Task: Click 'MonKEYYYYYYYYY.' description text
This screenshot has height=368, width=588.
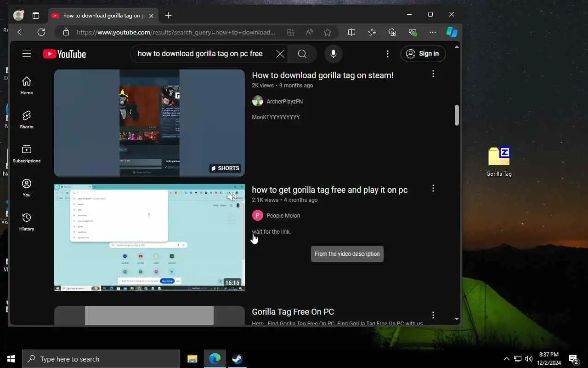Action: coord(276,117)
